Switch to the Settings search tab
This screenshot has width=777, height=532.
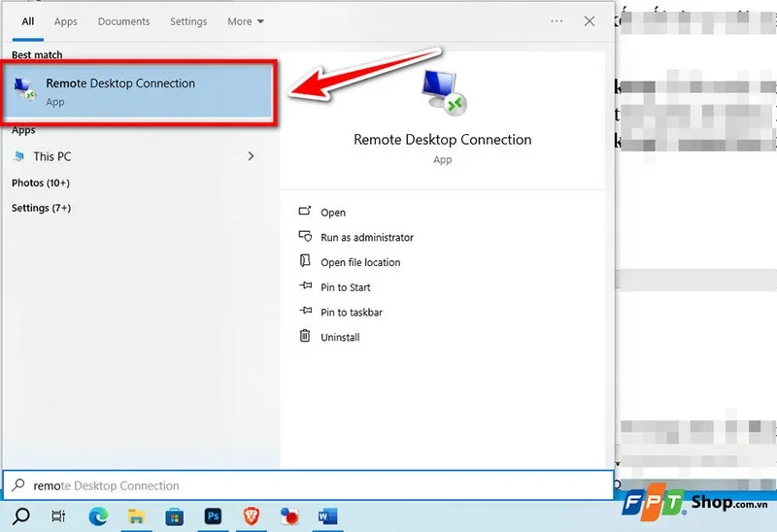(x=188, y=21)
